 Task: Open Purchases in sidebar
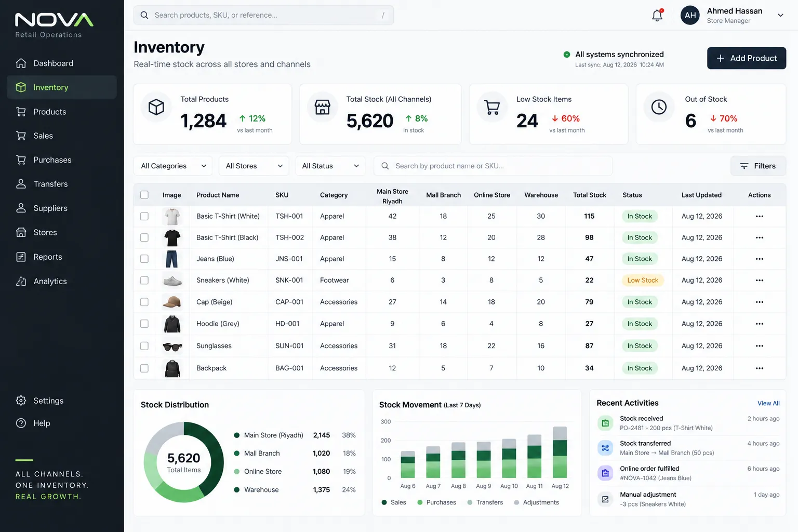62,160
